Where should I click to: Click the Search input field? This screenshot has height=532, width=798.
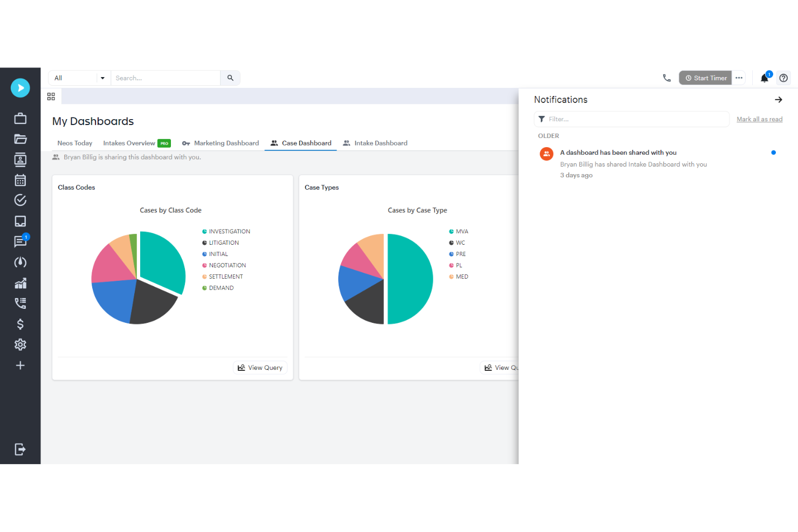pos(166,78)
